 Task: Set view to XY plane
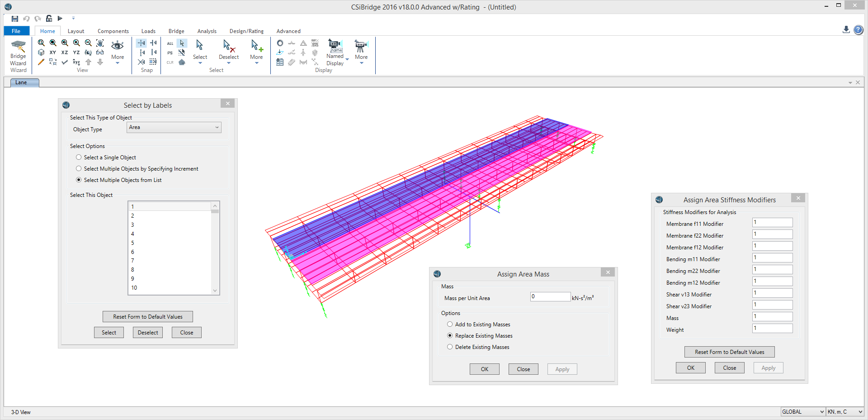pyautogui.click(x=53, y=52)
